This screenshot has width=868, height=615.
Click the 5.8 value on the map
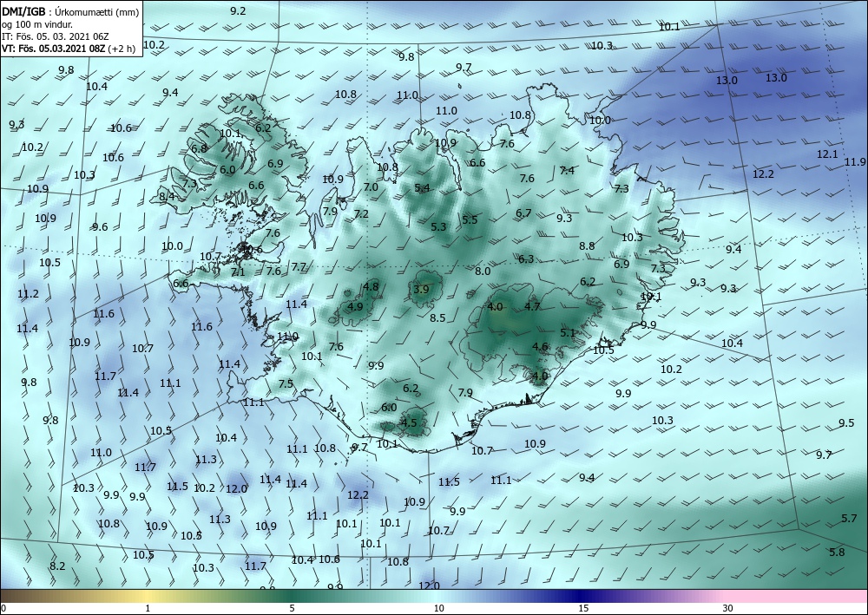click(x=837, y=552)
